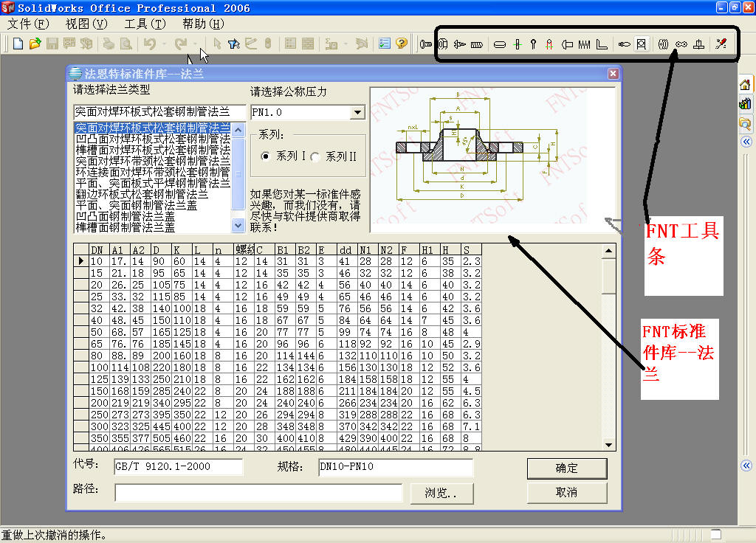Select the bearing seat base icon
The image size is (756, 543).
pyautogui.click(x=698, y=44)
